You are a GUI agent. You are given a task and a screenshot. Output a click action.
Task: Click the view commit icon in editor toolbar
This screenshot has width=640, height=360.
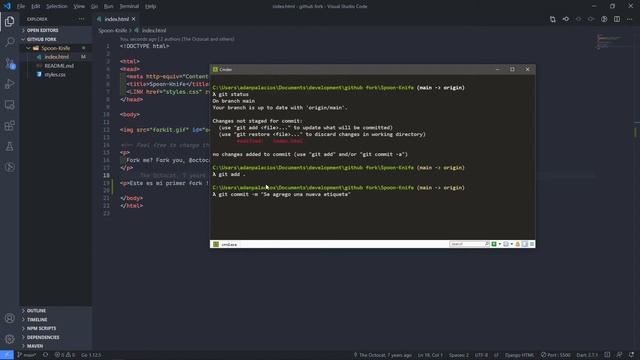point(566,19)
